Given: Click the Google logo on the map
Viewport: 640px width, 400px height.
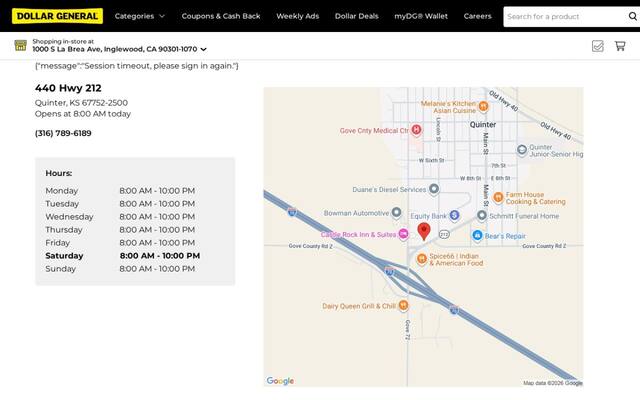Looking at the screenshot, I should coord(280,381).
